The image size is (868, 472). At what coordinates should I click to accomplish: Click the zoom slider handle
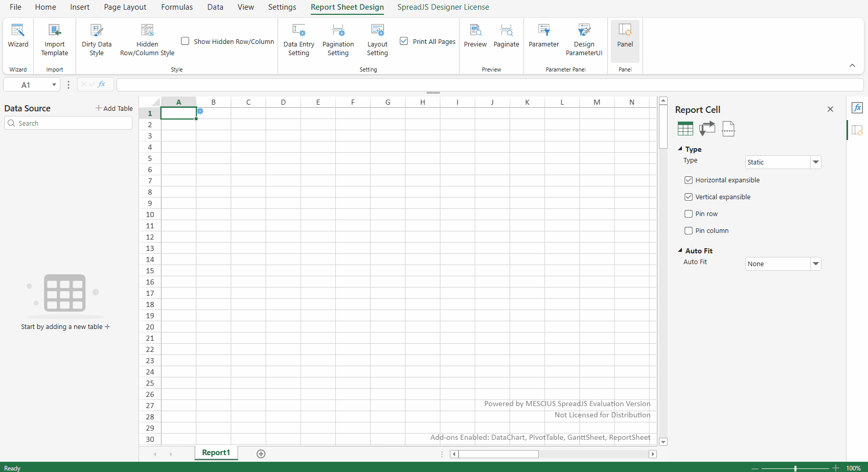point(795,468)
